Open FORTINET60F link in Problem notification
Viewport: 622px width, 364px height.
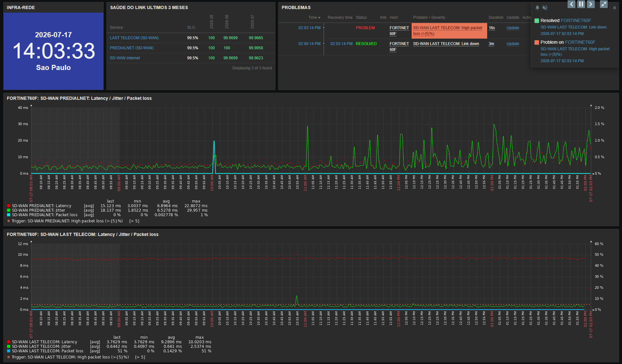(x=580, y=42)
